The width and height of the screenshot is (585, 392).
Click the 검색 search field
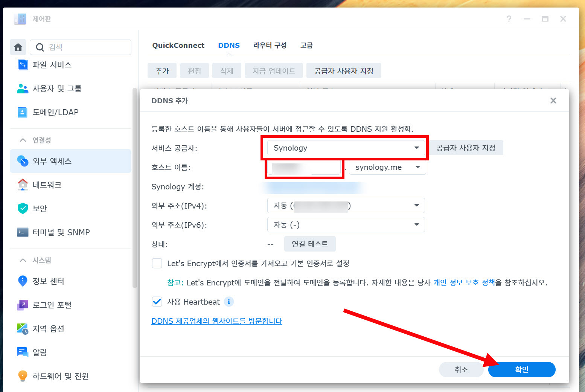(x=81, y=47)
